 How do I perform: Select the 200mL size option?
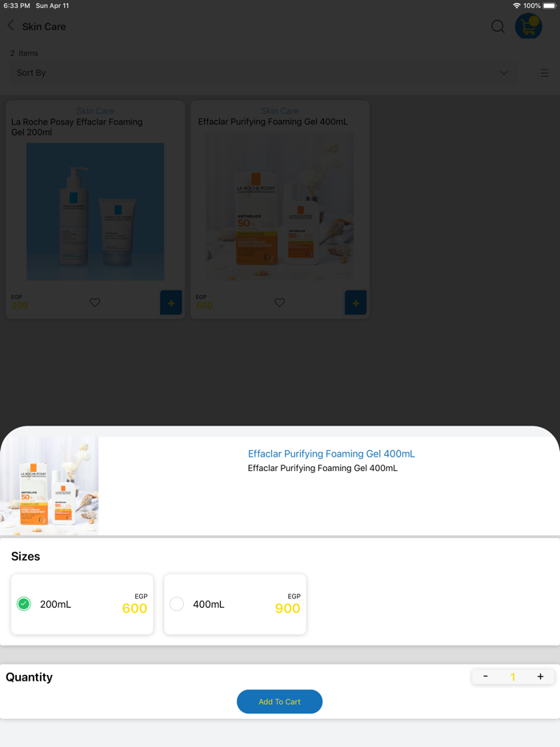point(82,604)
